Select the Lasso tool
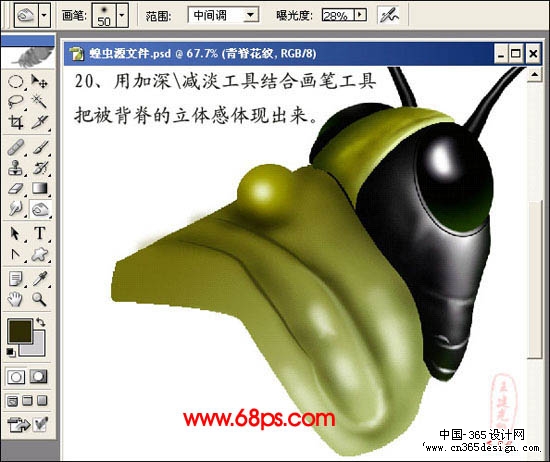Viewport: 550px width, 462px height. (x=15, y=102)
